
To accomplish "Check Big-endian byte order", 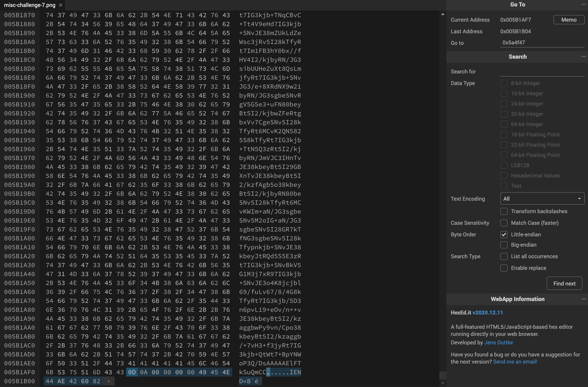I will pos(504,245).
